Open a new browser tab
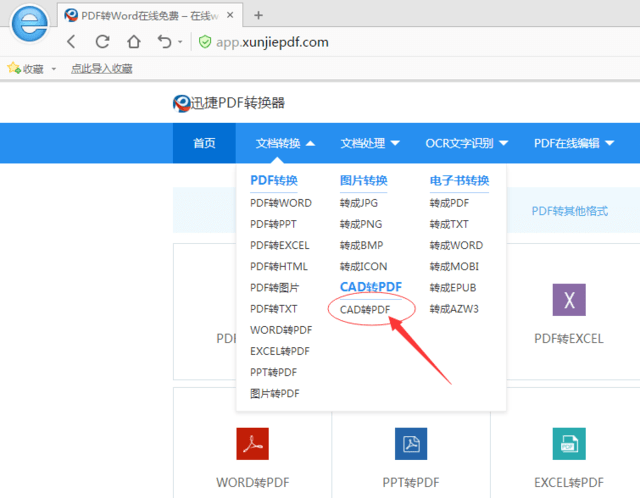640x498 pixels. pos(258,16)
